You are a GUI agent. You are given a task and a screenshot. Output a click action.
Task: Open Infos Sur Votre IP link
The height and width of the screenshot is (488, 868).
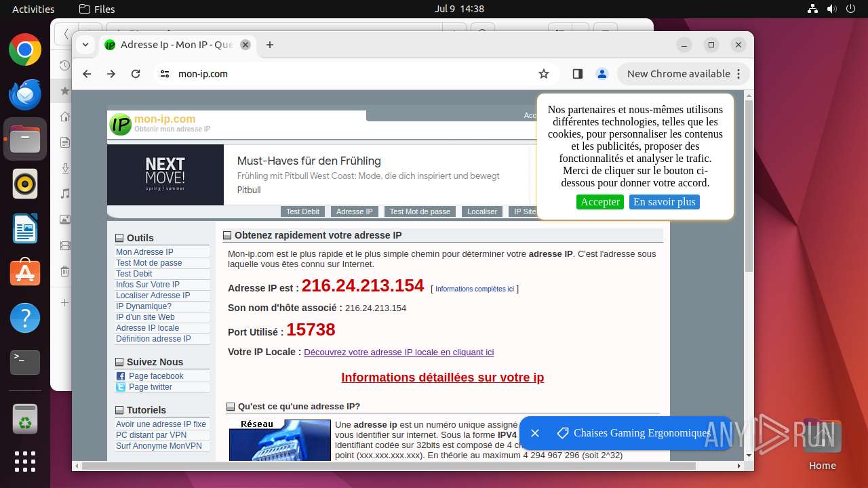pyautogui.click(x=148, y=285)
